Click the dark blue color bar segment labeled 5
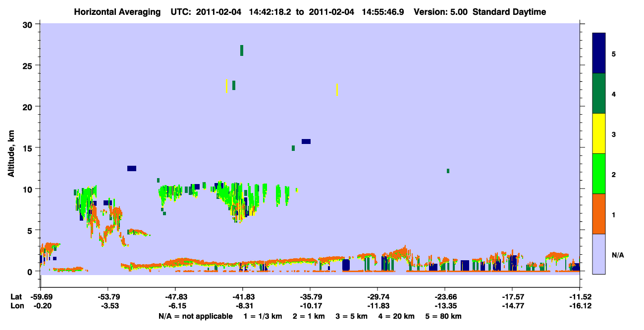The image size is (644, 330). click(599, 53)
